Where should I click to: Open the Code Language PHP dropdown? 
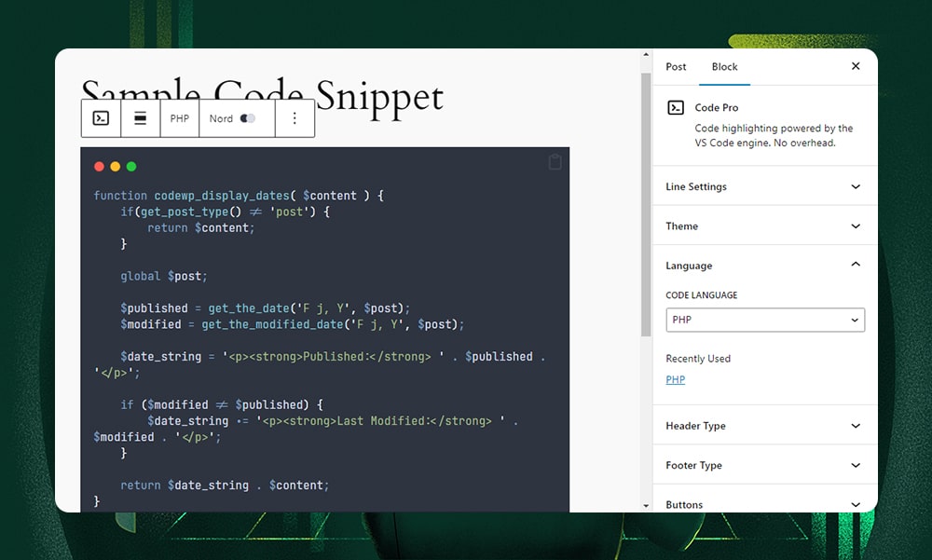(x=764, y=320)
